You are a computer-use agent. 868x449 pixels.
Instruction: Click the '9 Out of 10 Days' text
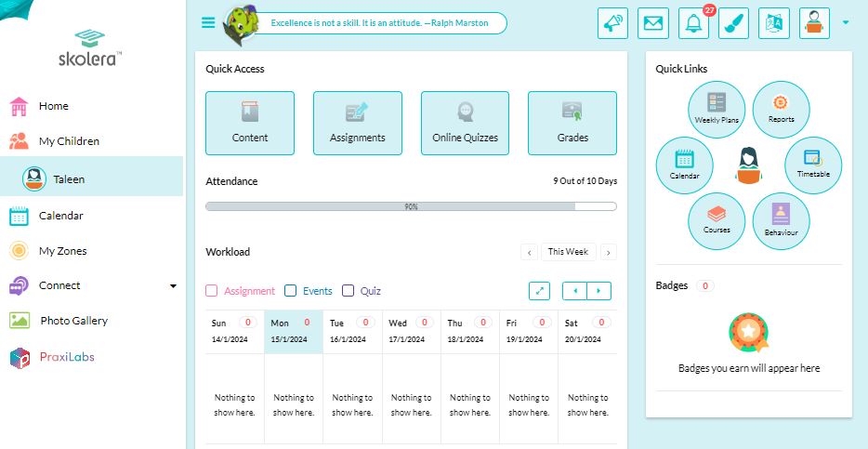tap(585, 181)
